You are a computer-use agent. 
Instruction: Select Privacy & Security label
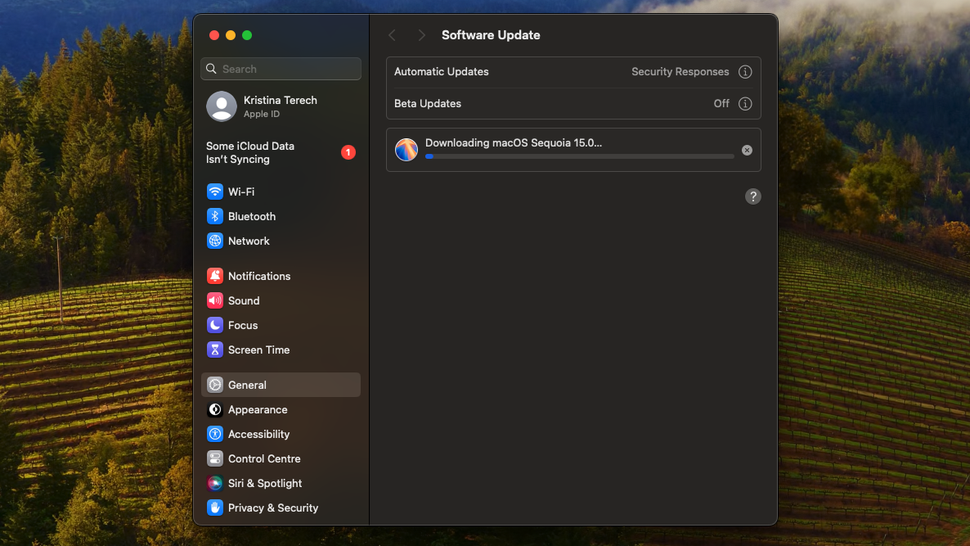coord(273,508)
